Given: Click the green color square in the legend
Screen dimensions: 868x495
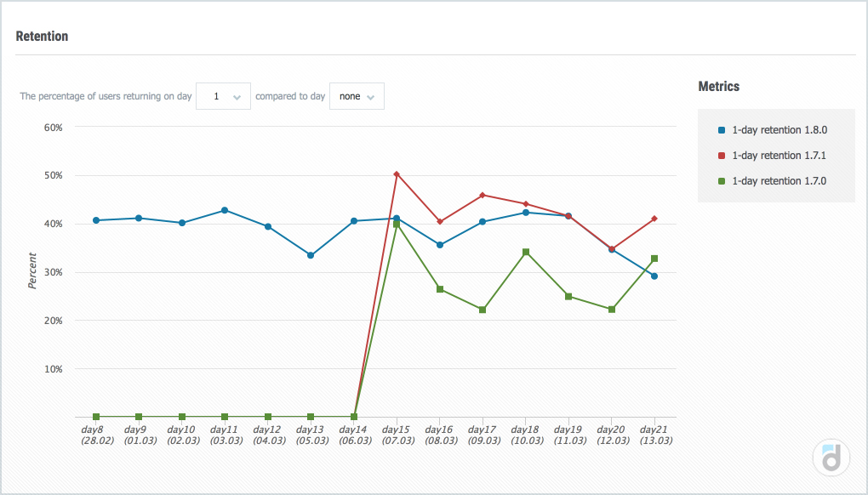Looking at the screenshot, I should tap(722, 181).
